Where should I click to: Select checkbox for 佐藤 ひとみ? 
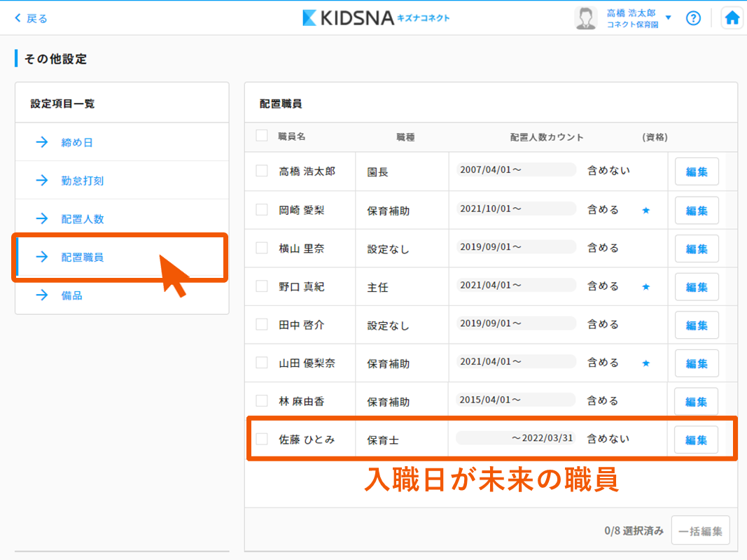262,439
